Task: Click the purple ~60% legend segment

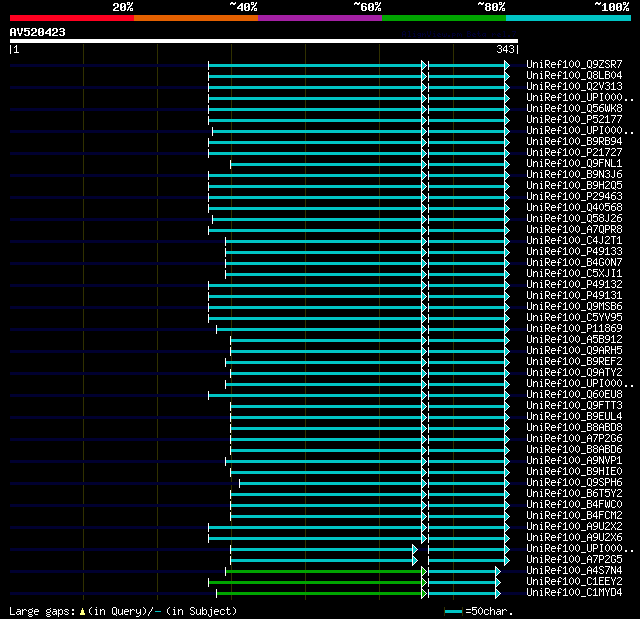Action: 320,18
